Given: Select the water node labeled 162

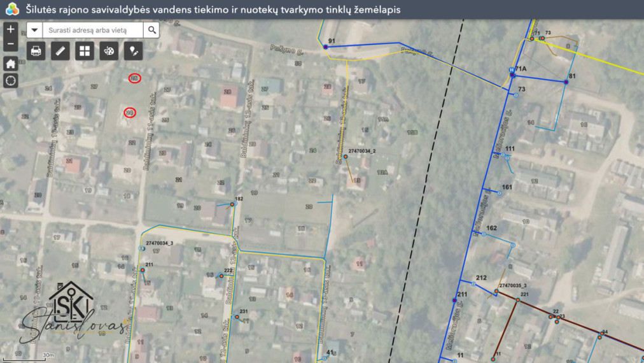Looking at the screenshot, I should pyautogui.click(x=484, y=234).
